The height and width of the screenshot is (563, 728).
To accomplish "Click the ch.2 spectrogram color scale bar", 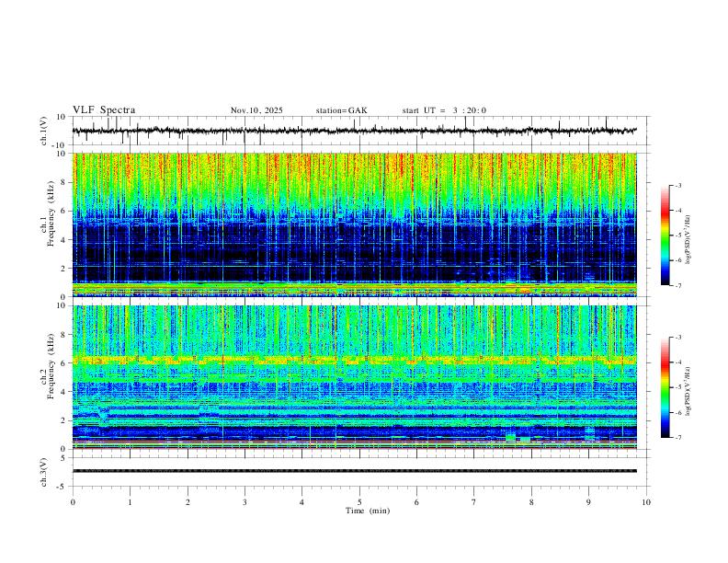I will pyautogui.click(x=665, y=386).
